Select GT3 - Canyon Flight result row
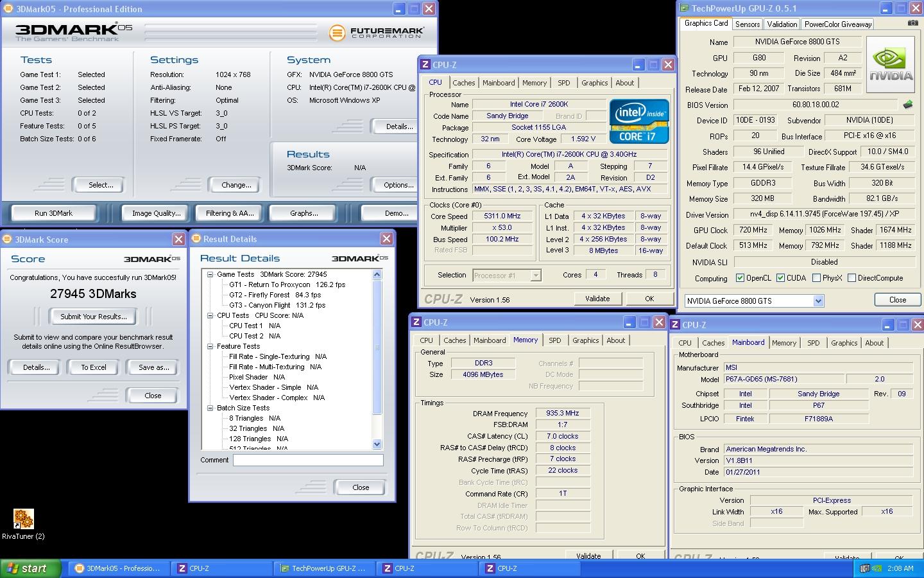Screen dimensions: 924x578 tap(277, 305)
